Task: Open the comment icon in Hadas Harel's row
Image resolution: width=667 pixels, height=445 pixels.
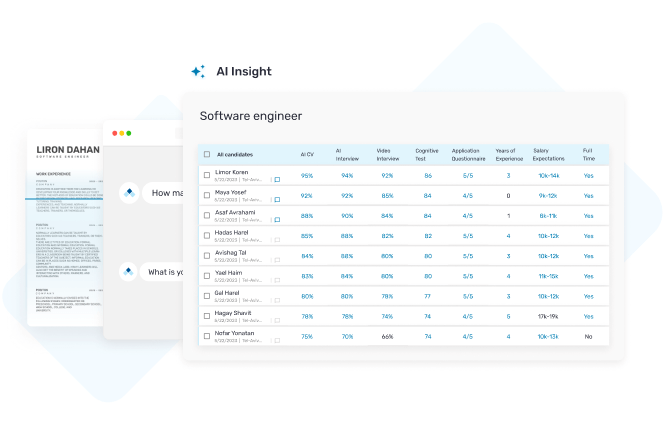Action: click(x=277, y=240)
